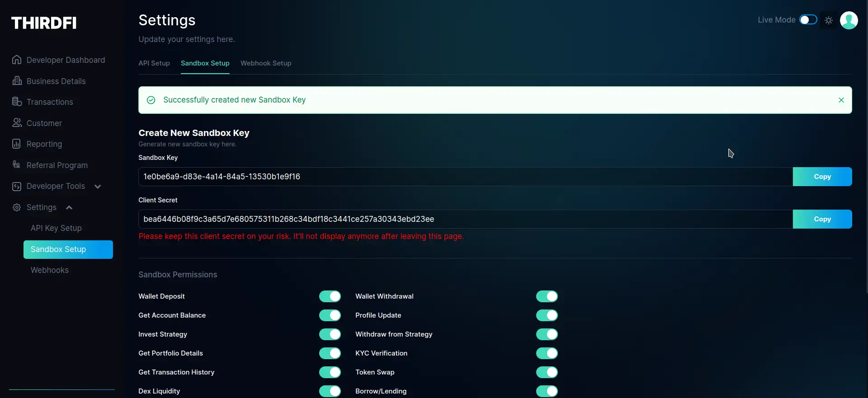Expand the Developer Tools chevron
The width and height of the screenshot is (868, 398).
click(98, 187)
